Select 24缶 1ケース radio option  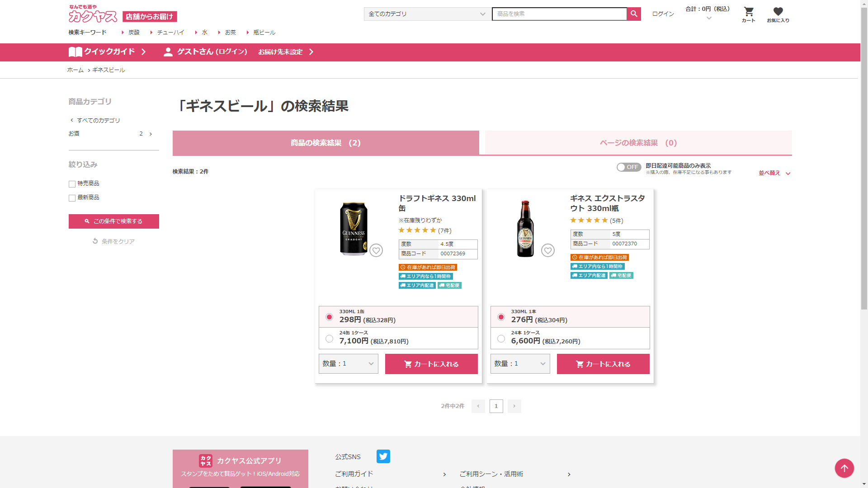[329, 338]
